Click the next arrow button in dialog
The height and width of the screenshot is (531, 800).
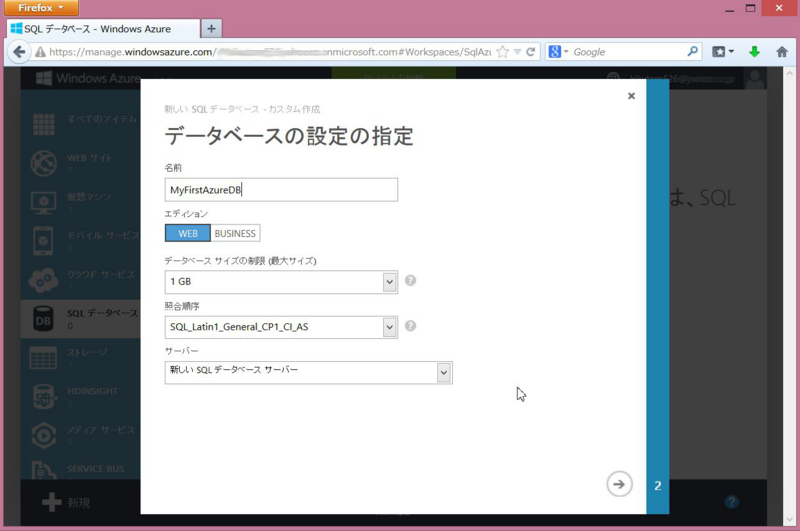pyautogui.click(x=619, y=484)
